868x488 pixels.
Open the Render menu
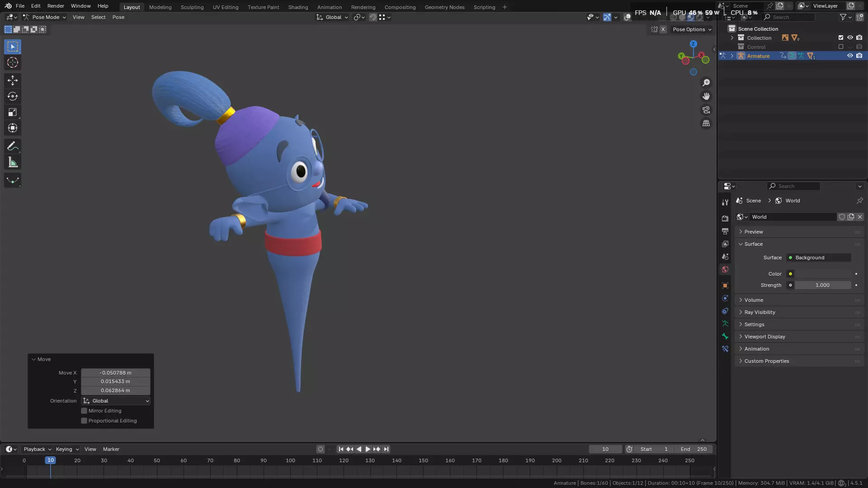click(56, 6)
